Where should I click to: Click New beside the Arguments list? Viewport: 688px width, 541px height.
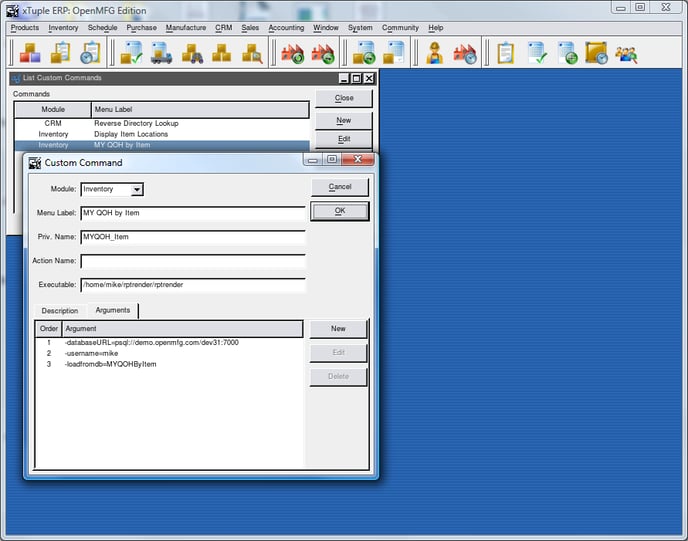[338, 329]
